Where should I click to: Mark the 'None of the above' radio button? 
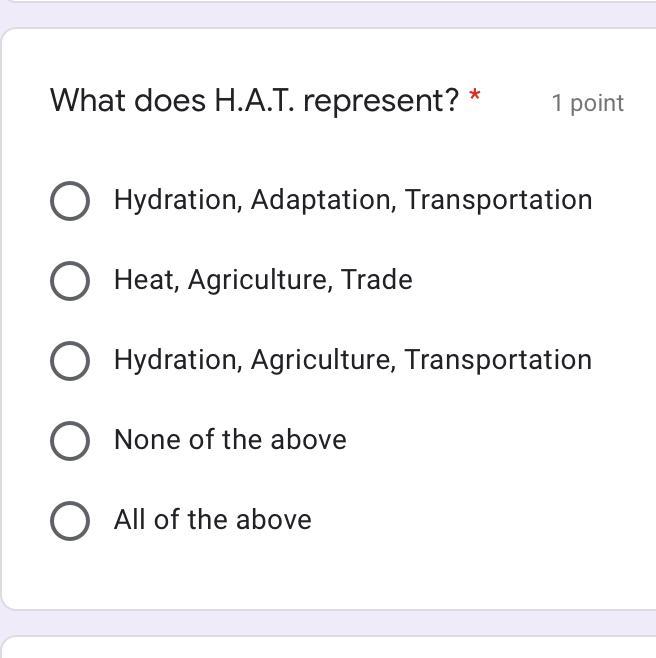pos(69,440)
